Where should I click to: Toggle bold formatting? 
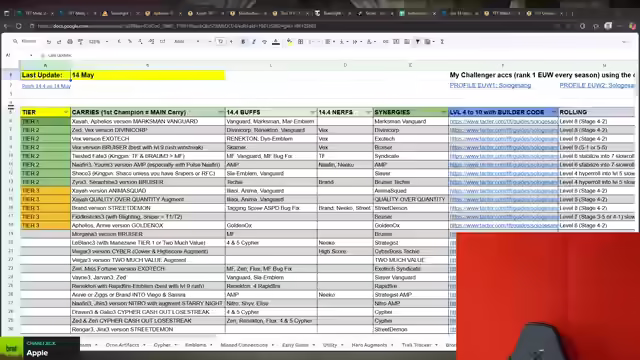tap(243, 42)
